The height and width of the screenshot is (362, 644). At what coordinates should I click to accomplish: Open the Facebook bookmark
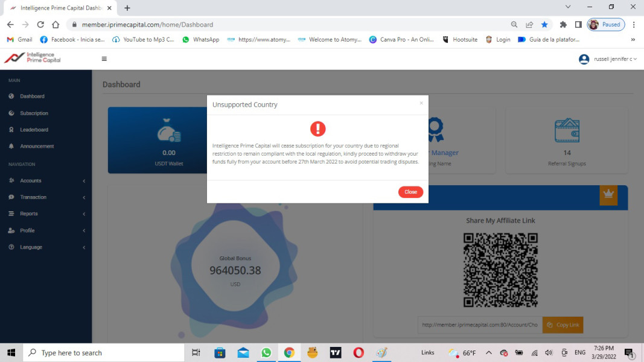click(72, 39)
